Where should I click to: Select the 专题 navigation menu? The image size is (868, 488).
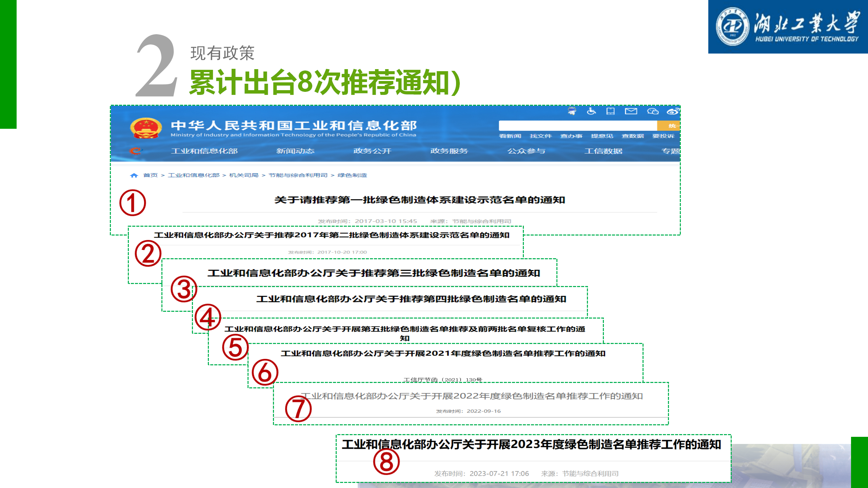tap(671, 151)
